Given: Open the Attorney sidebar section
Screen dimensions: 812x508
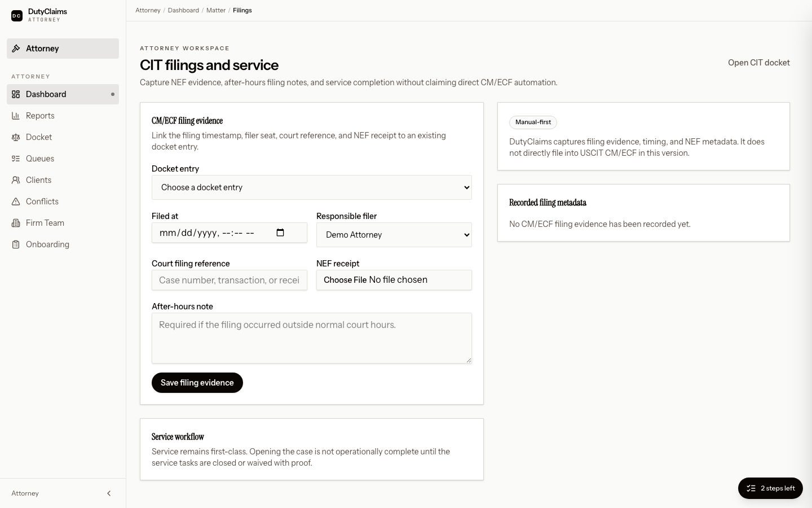Looking at the screenshot, I should click(x=63, y=49).
